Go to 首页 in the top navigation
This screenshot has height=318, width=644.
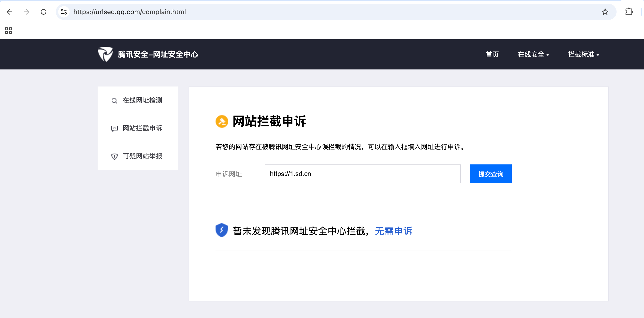click(x=492, y=54)
